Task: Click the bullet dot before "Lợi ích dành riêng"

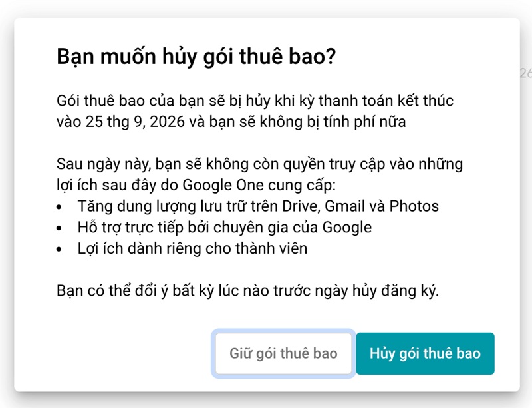Action: click(61, 250)
